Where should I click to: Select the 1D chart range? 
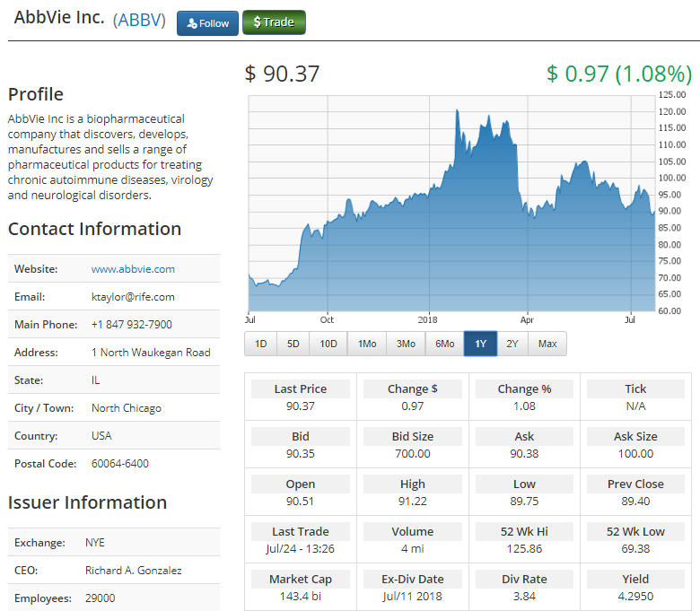tap(261, 344)
